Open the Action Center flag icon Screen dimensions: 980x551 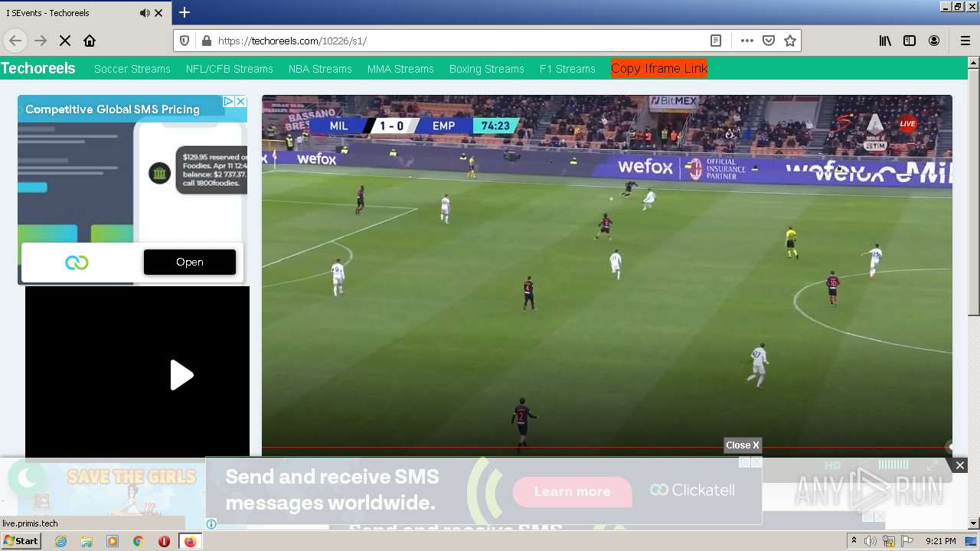907,541
